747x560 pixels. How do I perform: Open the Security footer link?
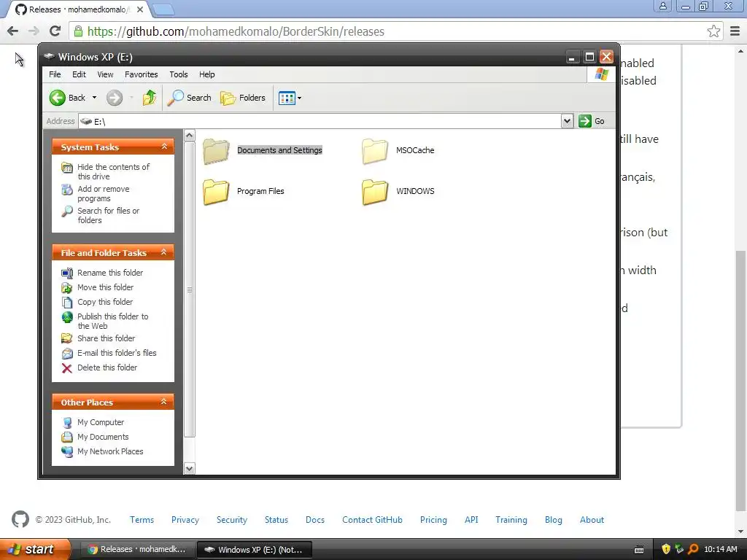pyautogui.click(x=232, y=519)
